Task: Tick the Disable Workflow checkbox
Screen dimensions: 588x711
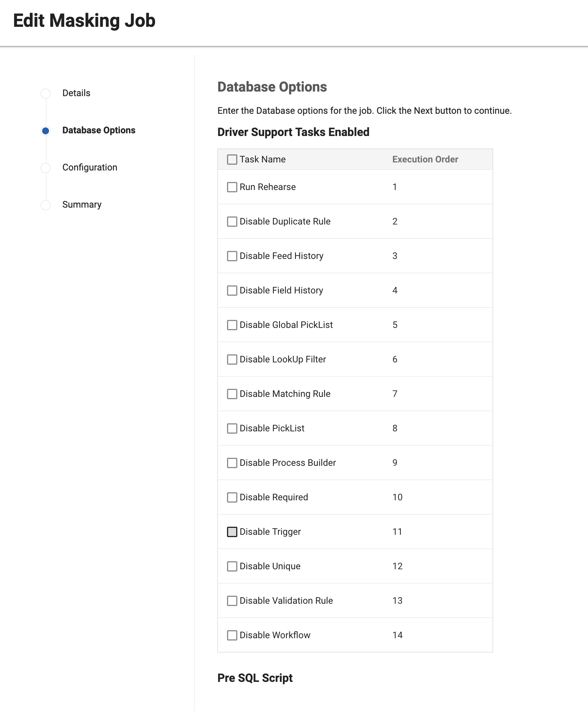Action: tap(232, 636)
